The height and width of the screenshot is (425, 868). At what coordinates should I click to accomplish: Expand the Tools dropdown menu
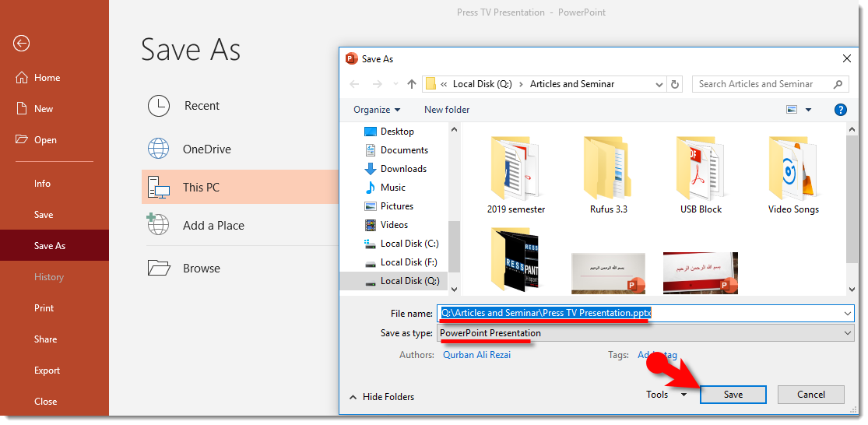click(x=666, y=395)
